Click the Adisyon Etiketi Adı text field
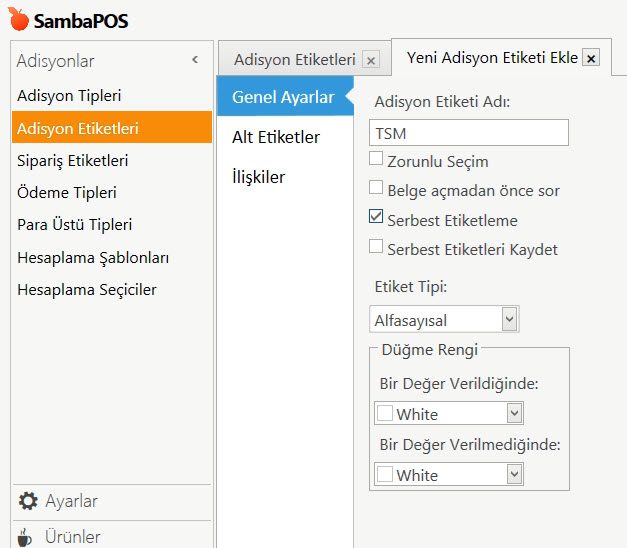The image size is (627, 548). click(468, 133)
